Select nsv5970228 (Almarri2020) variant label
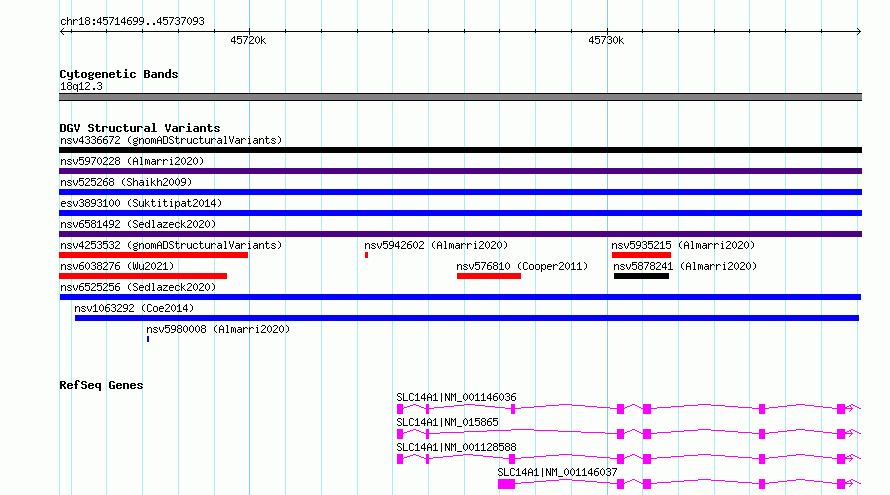 (132, 161)
